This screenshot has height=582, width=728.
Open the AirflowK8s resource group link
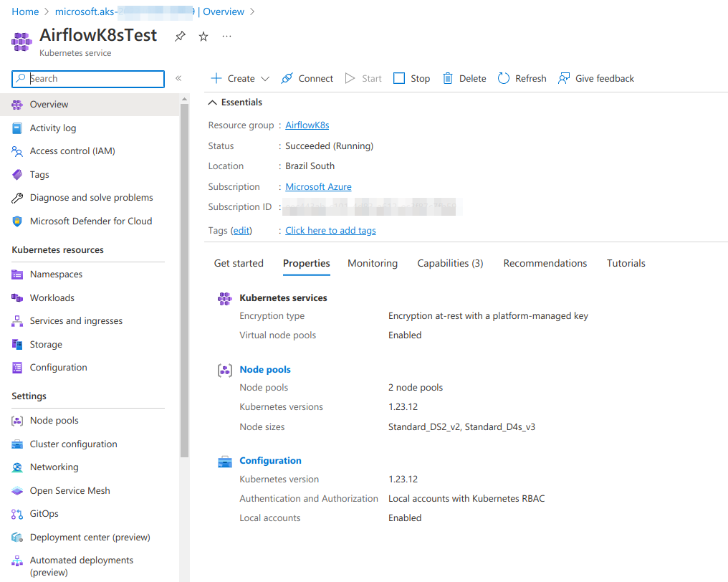pos(307,125)
